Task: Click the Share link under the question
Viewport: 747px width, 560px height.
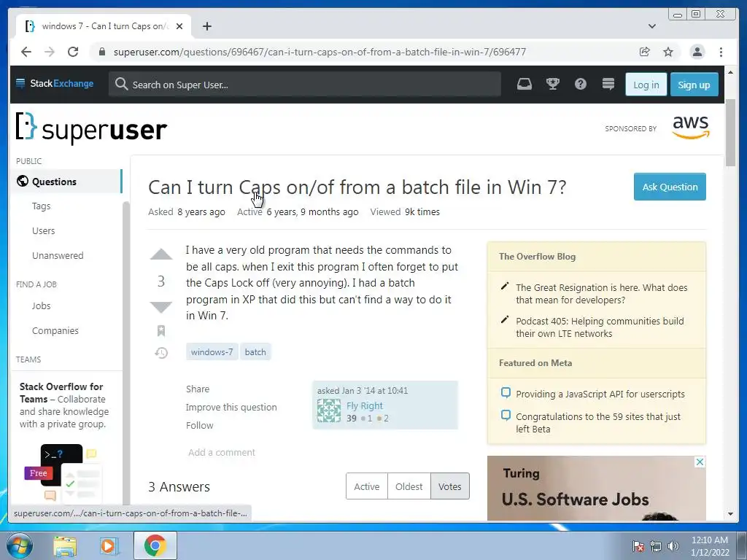Action: 198,389
